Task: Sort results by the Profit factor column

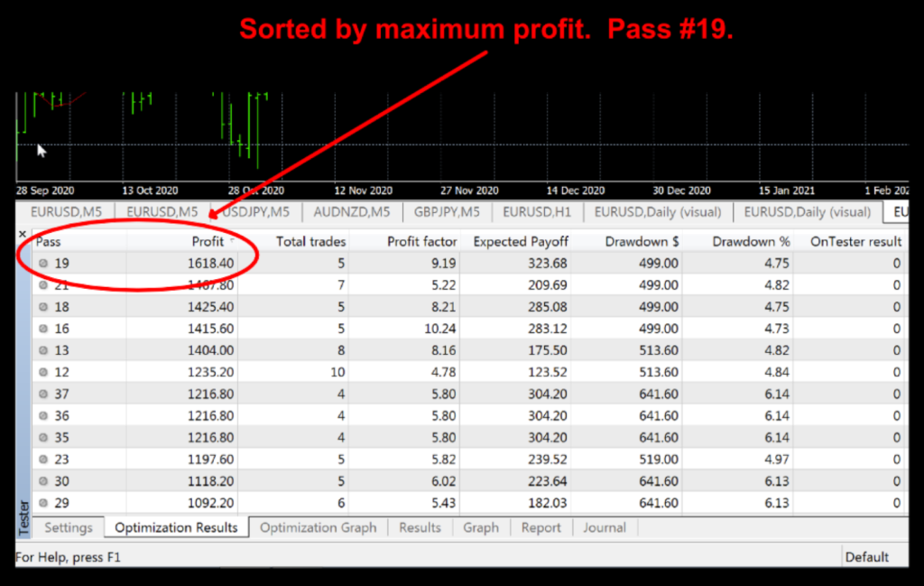Action: [421, 242]
